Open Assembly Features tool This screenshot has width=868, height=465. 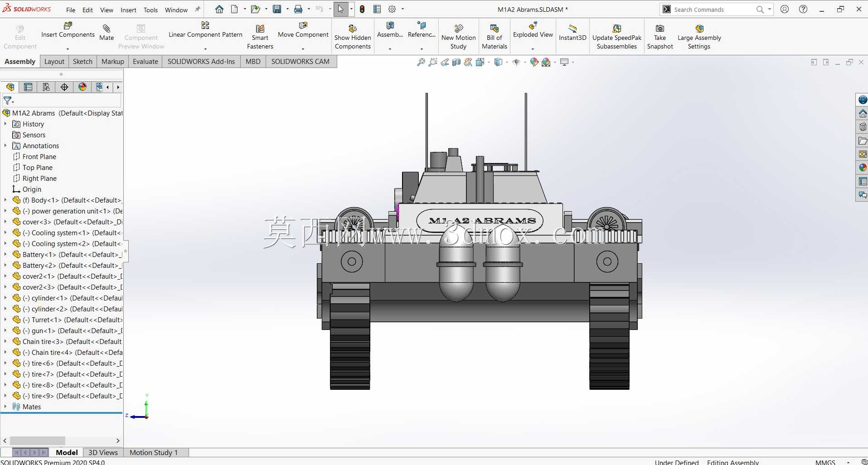click(390, 30)
